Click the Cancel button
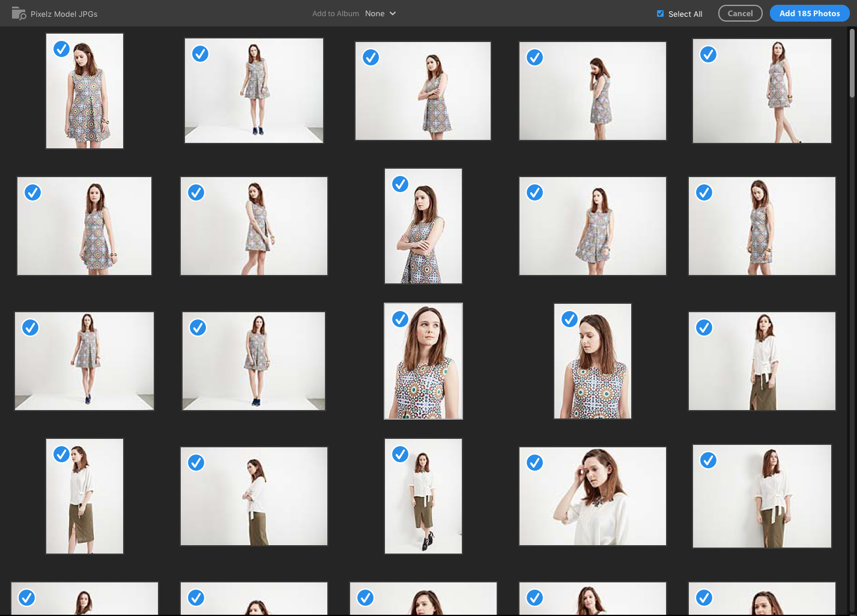This screenshot has width=857, height=616. point(740,13)
